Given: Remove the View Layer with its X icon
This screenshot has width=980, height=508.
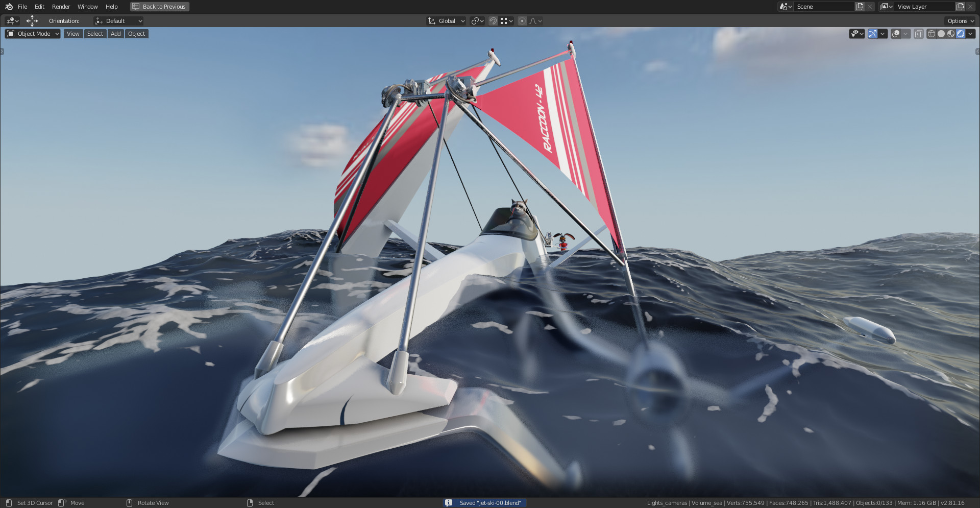Looking at the screenshot, I should [970, 7].
